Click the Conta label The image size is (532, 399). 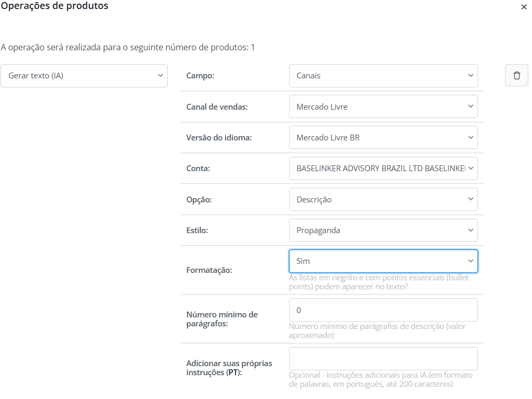pyautogui.click(x=199, y=169)
